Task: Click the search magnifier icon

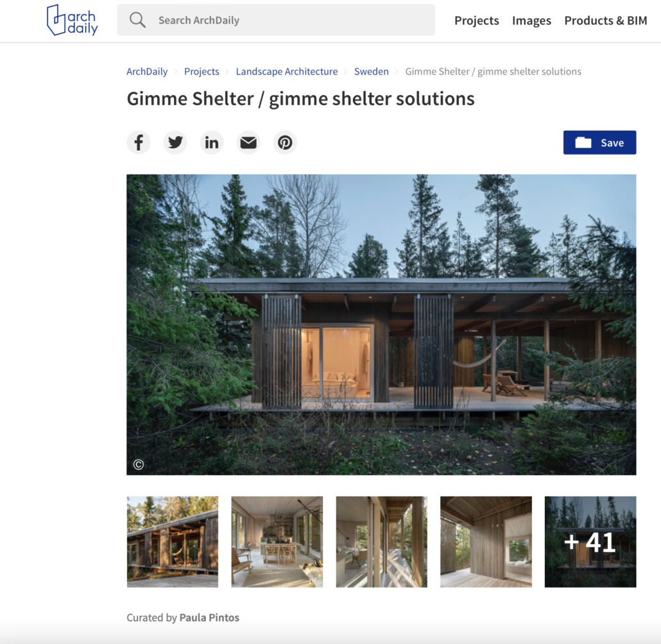Action: [137, 21]
